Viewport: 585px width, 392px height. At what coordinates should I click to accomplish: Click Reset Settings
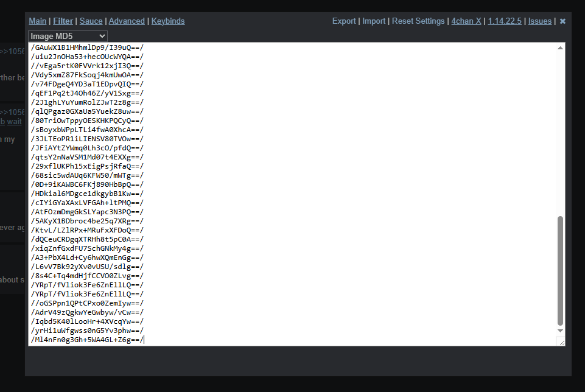(418, 21)
